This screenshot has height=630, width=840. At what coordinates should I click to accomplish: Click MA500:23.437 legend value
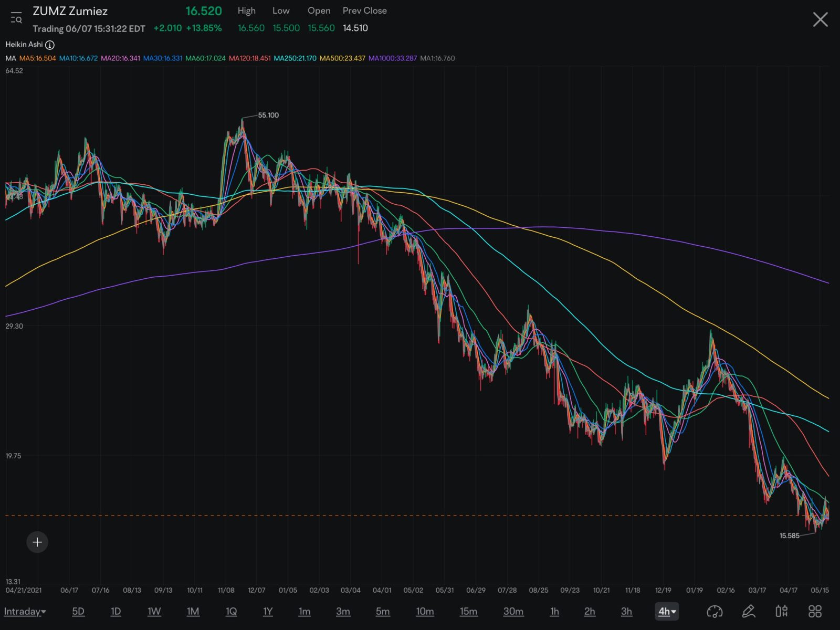342,58
